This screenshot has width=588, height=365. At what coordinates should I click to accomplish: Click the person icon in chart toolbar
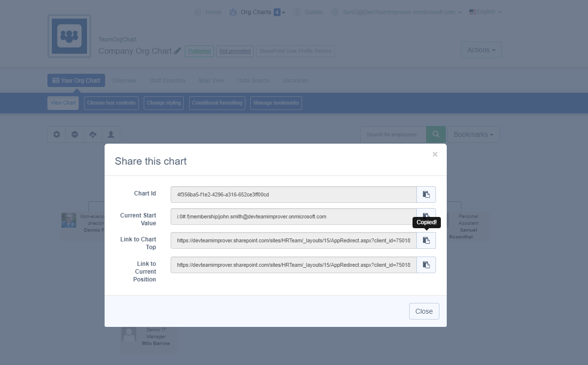click(111, 134)
